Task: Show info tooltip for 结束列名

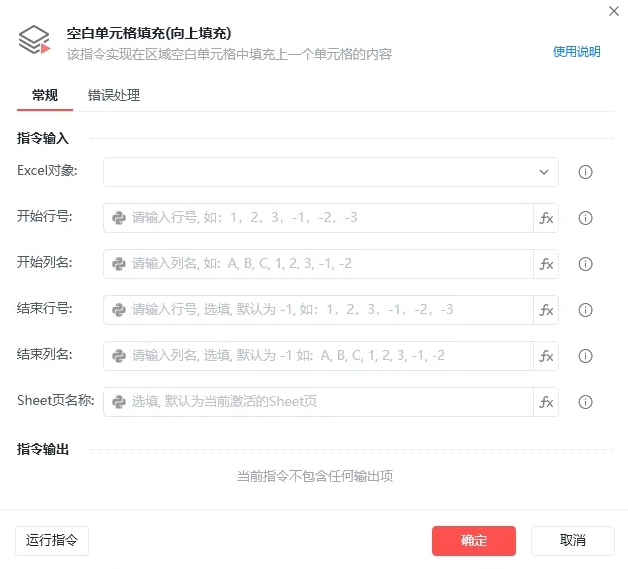Action: pyautogui.click(x=586, y=356)
